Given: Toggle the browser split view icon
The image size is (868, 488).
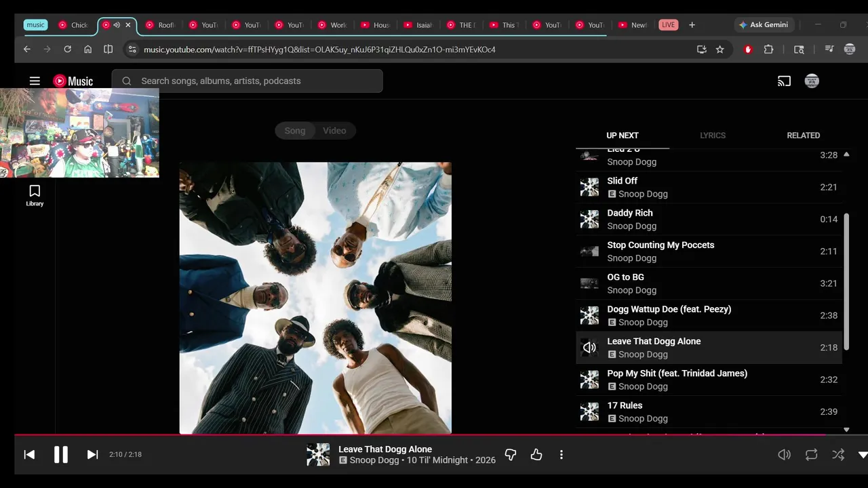Looking at the screenshot, I should tap(108, 49).
